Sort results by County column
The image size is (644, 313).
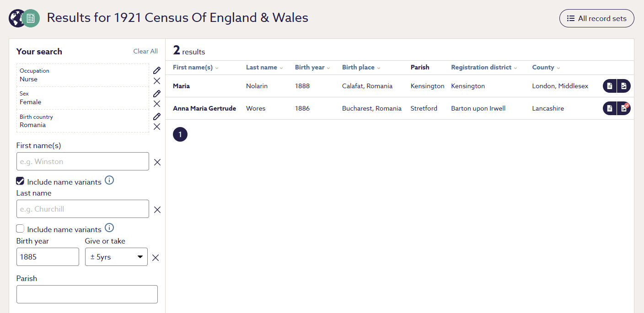coord(546,68)
